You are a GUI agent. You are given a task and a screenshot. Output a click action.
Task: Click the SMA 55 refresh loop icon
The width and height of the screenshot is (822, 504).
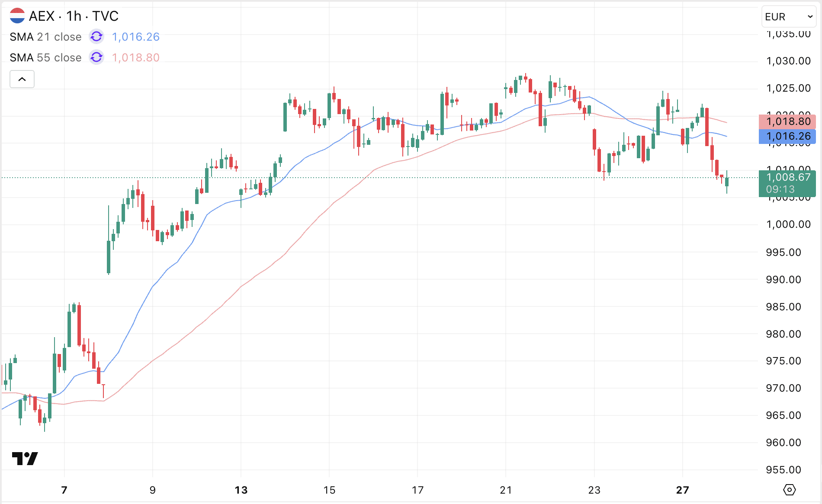96,57
